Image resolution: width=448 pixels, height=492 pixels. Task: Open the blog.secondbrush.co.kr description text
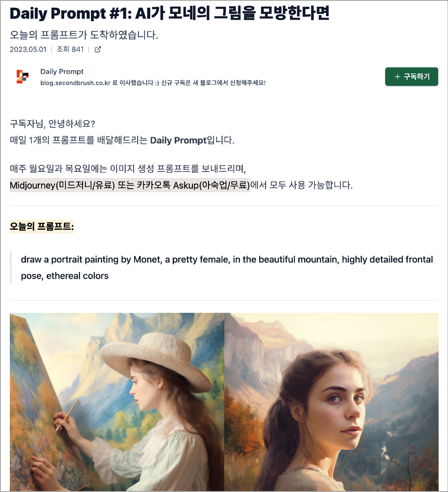click(x=153, y=83)
